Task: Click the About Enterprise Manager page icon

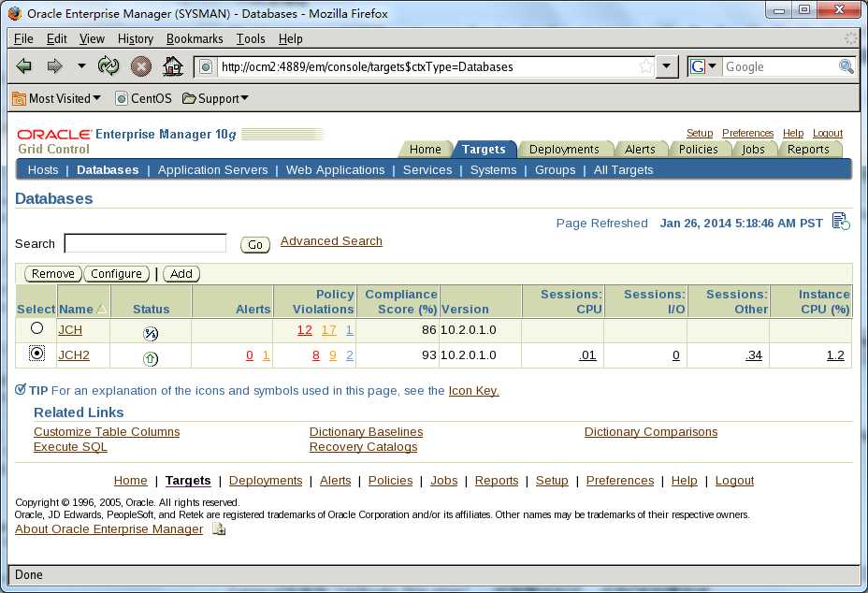Action: point(219,529)
